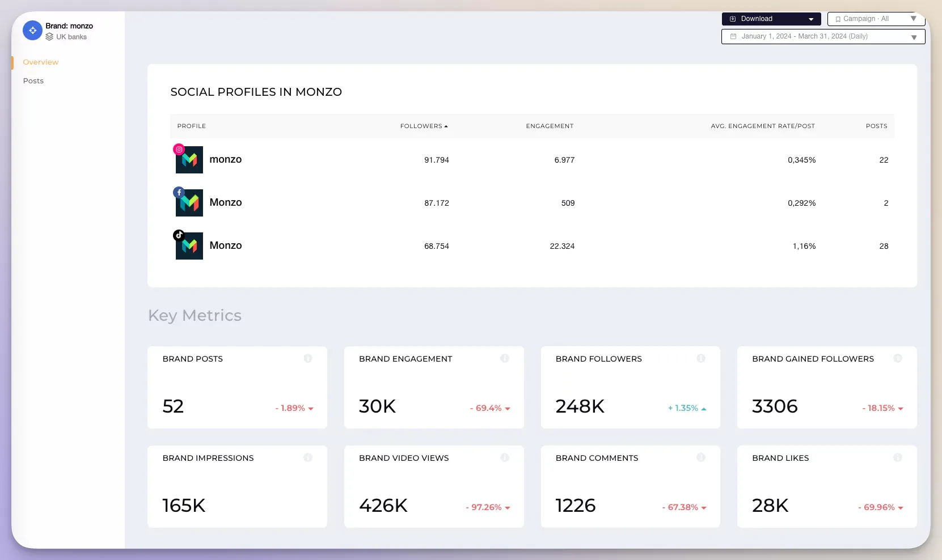Show info for Brand Video Views metric

click(x=505, y=457)
